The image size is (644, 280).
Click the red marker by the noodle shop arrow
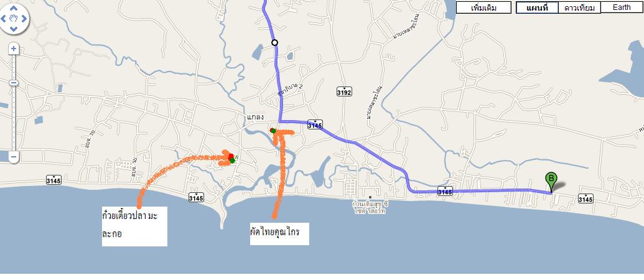click(x=231, y=156)
